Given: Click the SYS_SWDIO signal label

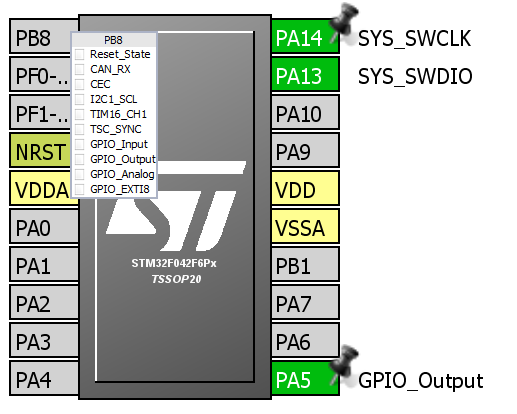Looking at the screenshot, I should point(415,77).
